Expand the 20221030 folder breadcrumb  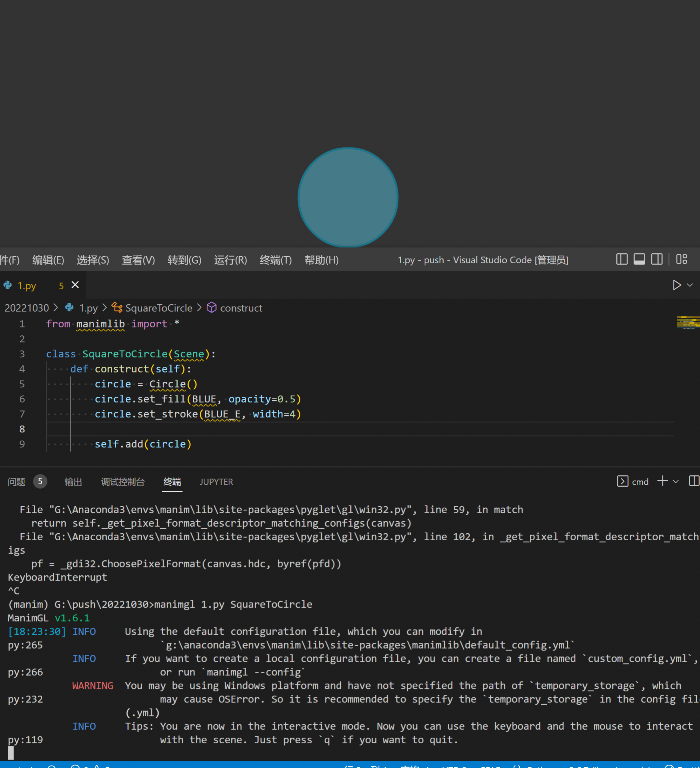point(26,308)
